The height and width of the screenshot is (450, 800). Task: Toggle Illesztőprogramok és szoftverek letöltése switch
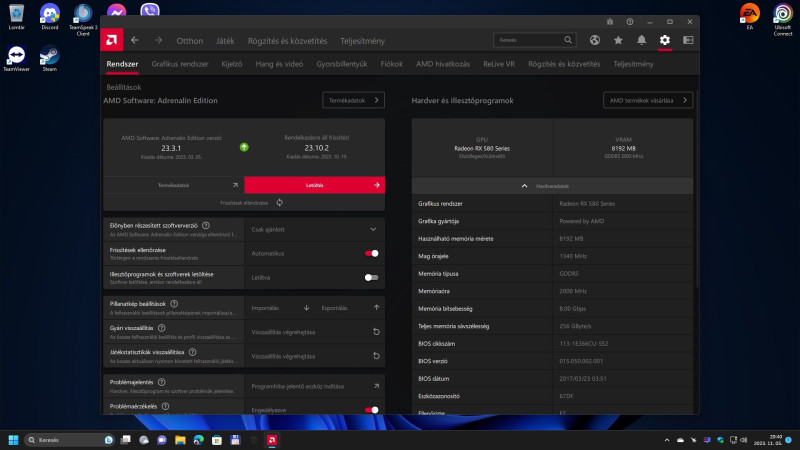click(x=371, y=278)
